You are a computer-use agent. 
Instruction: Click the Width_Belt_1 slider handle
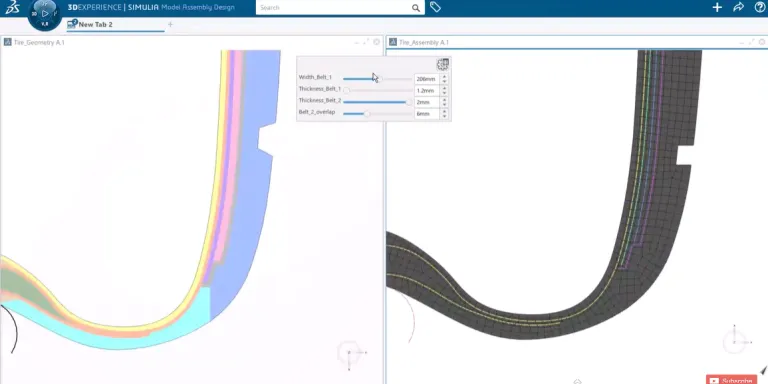(x=380, y=79)
